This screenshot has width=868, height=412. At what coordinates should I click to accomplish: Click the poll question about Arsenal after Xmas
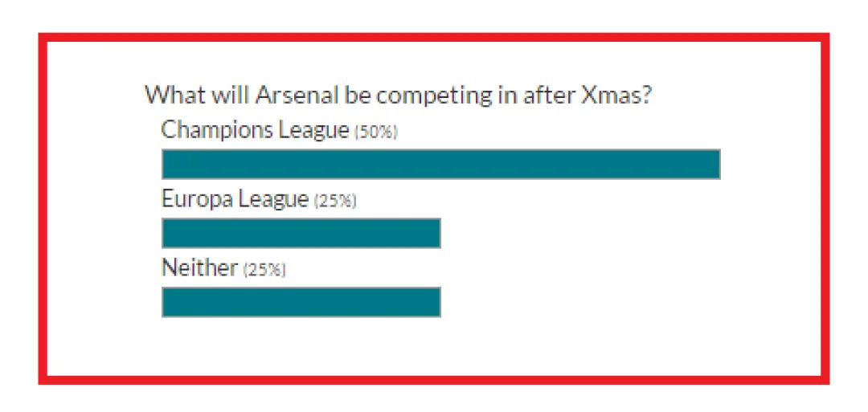point(399,96)
